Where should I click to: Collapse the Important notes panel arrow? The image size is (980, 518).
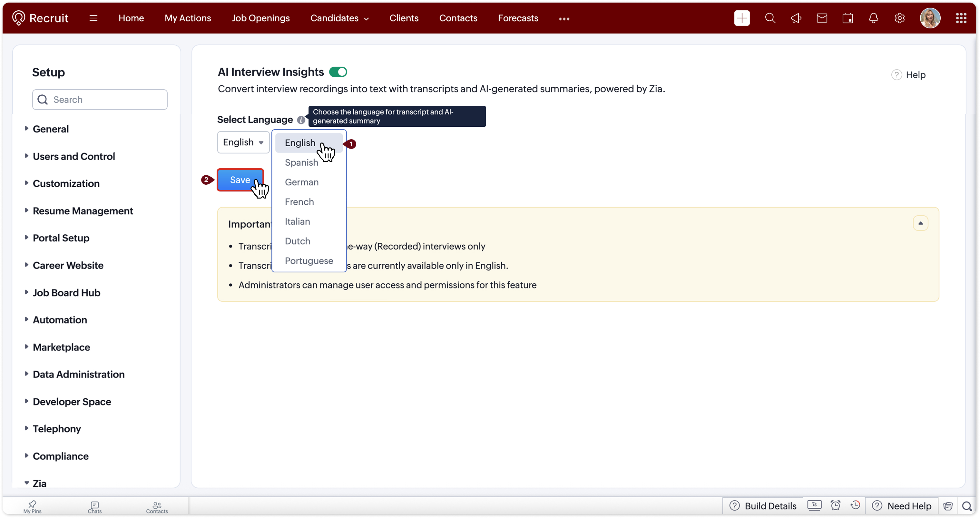[x=920, y=223]
